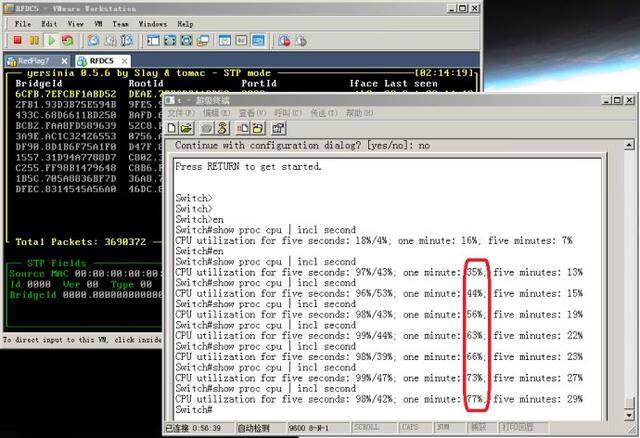The width and height of the screenshot is (640, 438).
Task: Open the 传送 menu in HyperTerminal
Action: pyautogui.click(x=324, y=113)
